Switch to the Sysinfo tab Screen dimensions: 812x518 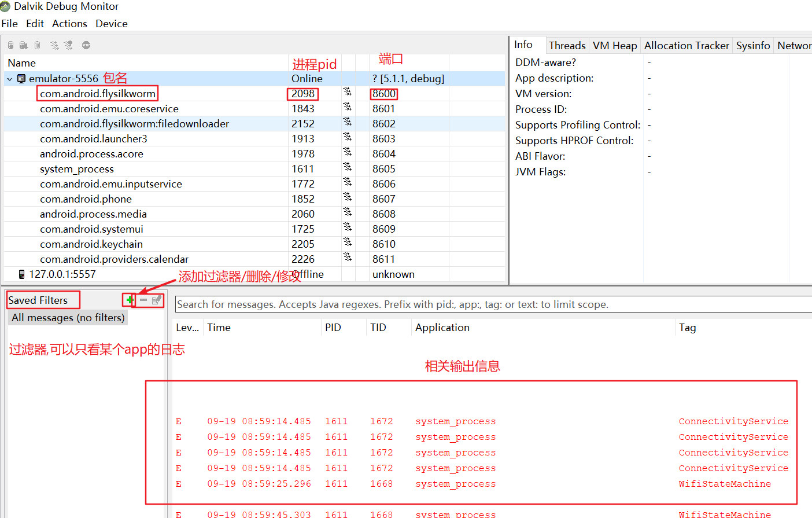[x=753, y=46]
